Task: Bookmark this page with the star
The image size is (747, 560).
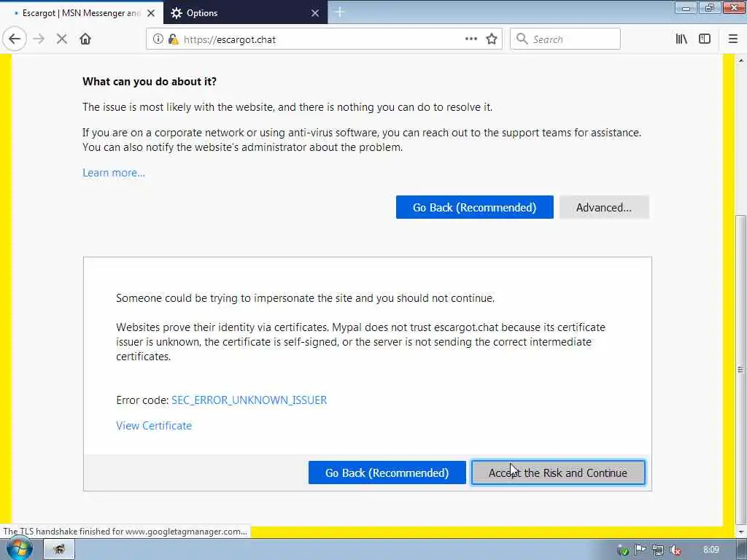Action: click(x=492, y=39)
